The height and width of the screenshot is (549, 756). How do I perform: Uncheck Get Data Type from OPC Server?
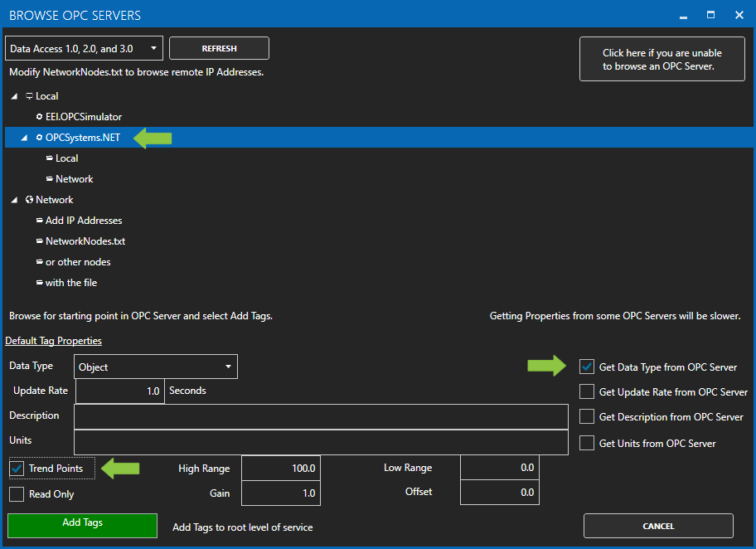587,367
